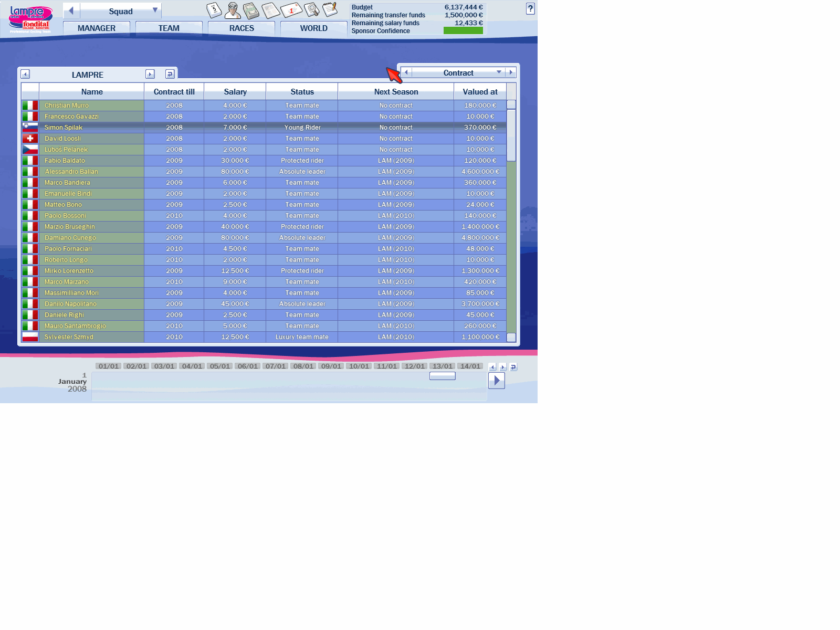Open the MANAGER tab
The height and width of the screenshot is (630, 840).
point(97,28)
